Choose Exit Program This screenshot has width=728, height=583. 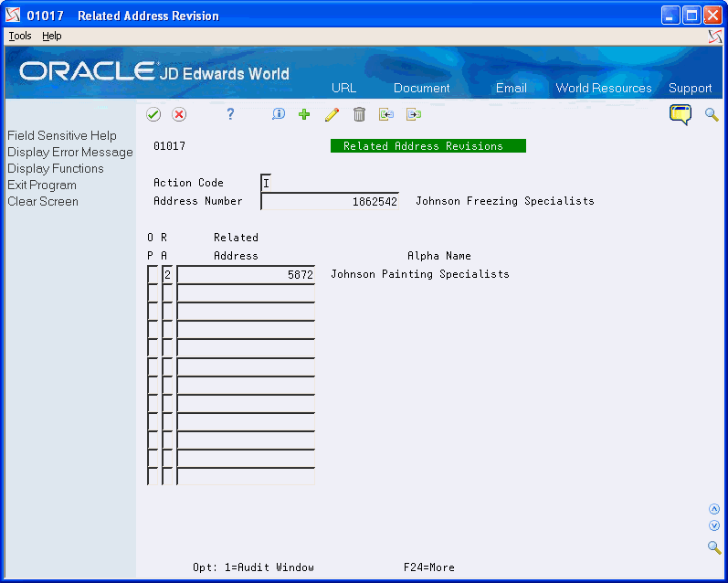42,185
